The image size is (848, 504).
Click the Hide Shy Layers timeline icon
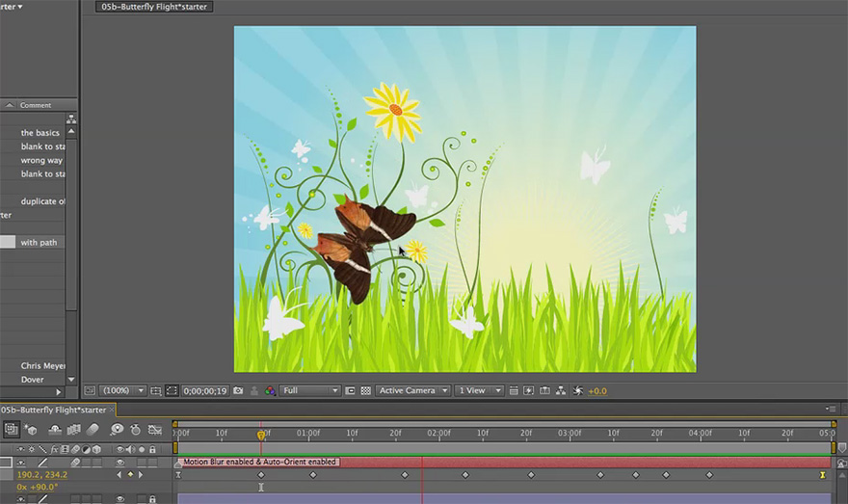55,430
